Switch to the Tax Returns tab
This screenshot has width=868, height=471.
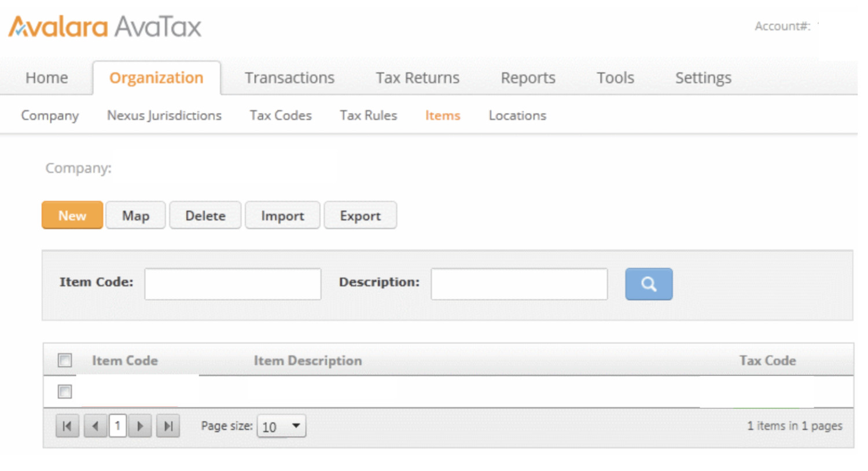(417, 78)
